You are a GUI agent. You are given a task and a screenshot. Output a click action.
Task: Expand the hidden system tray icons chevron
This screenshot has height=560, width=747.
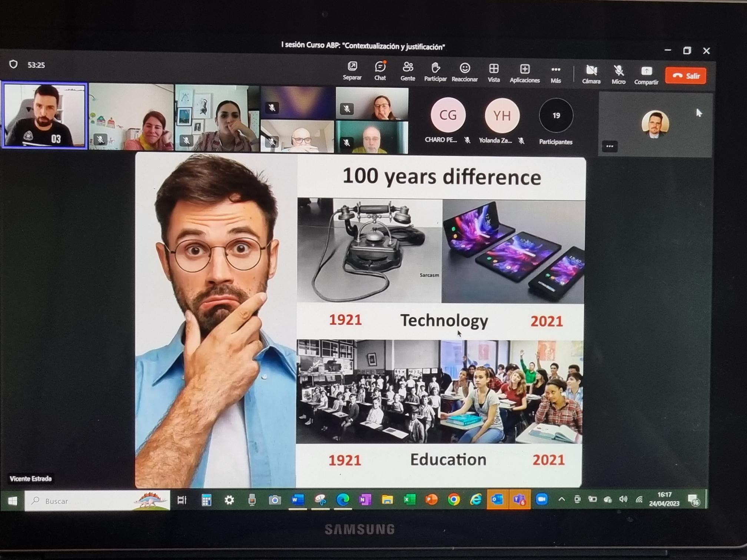tap(562, 499)
